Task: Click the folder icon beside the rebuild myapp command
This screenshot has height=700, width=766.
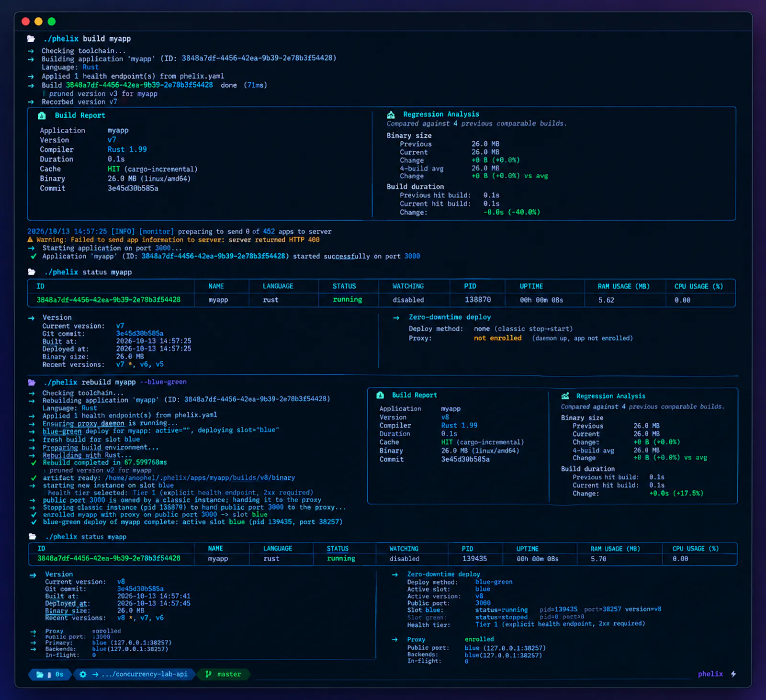Action: 32,382
